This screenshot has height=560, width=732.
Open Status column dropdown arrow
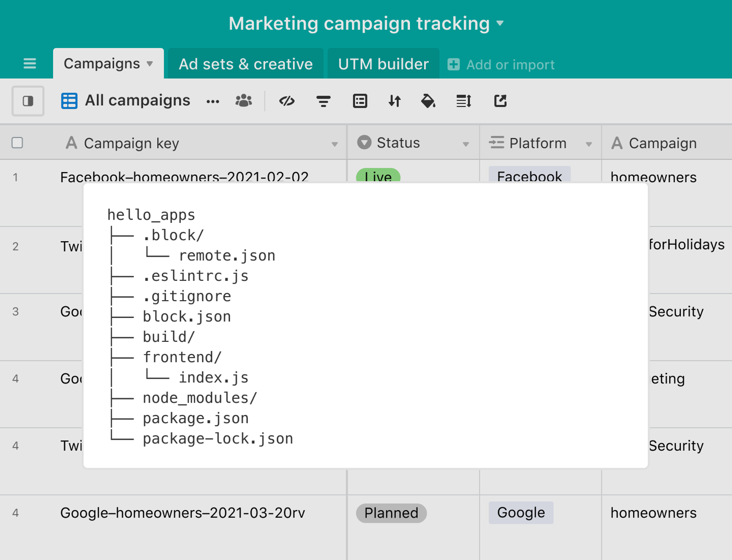coord(466,144)
